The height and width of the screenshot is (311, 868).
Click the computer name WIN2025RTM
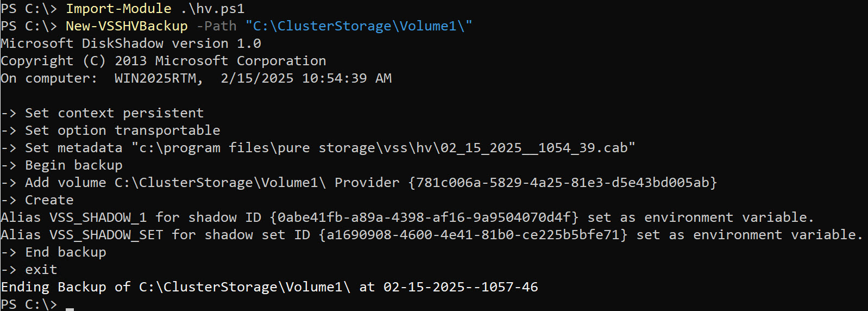click(155, 78)
